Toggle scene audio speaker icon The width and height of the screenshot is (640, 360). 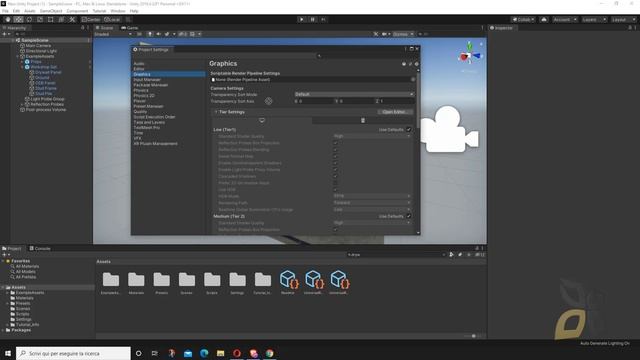click(158, 34)
